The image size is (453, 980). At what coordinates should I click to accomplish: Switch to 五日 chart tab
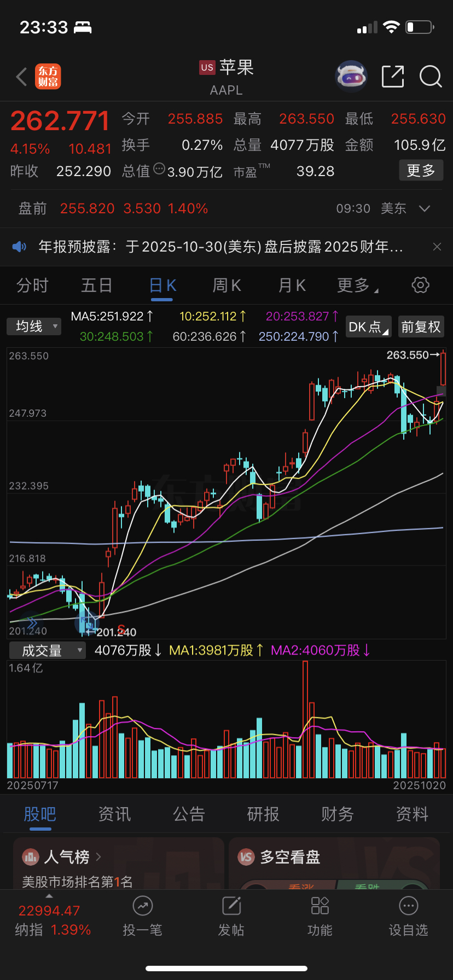coord(97,285)
